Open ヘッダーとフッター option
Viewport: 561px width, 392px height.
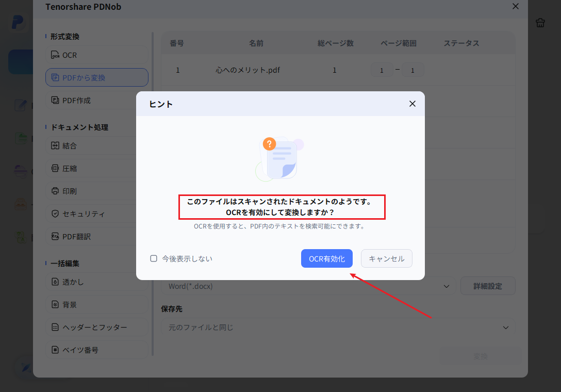click(x=97, y=327)
